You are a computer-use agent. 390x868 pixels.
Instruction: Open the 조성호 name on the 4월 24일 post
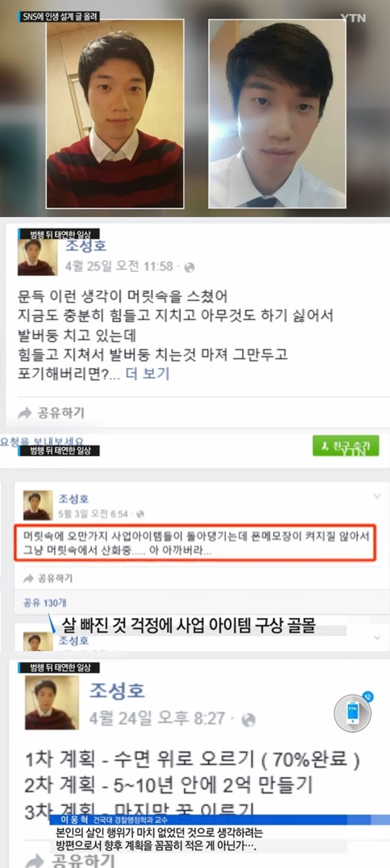[117, 689]
